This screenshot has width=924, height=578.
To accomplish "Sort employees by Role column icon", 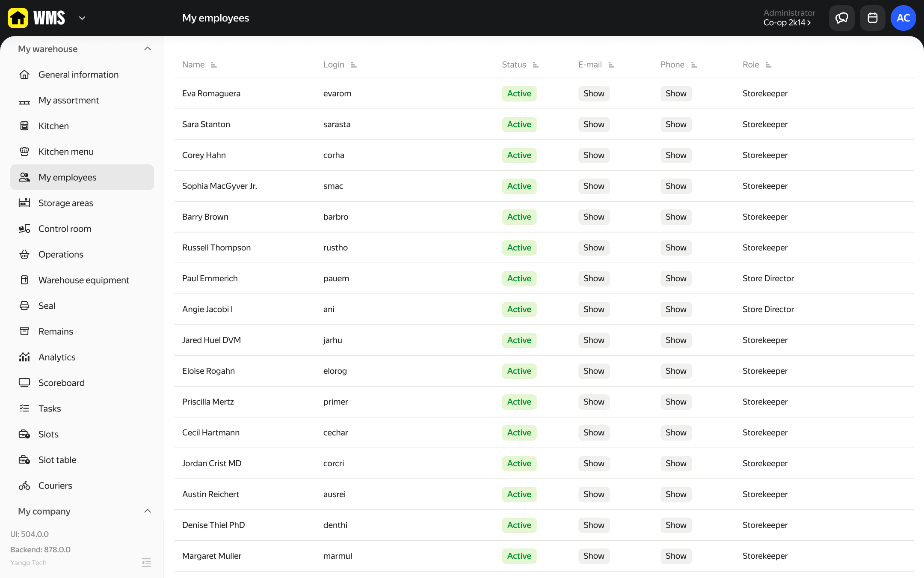I will pos(768,65).
